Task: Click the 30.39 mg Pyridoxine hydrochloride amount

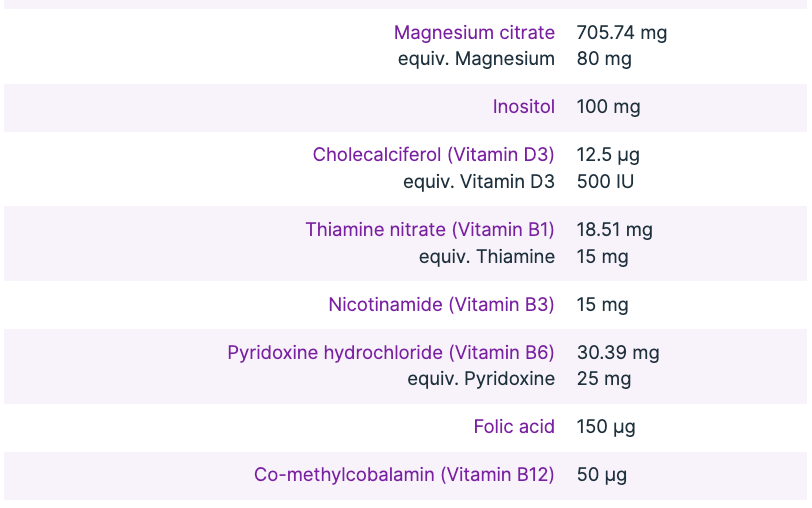Action: point(618,352)
